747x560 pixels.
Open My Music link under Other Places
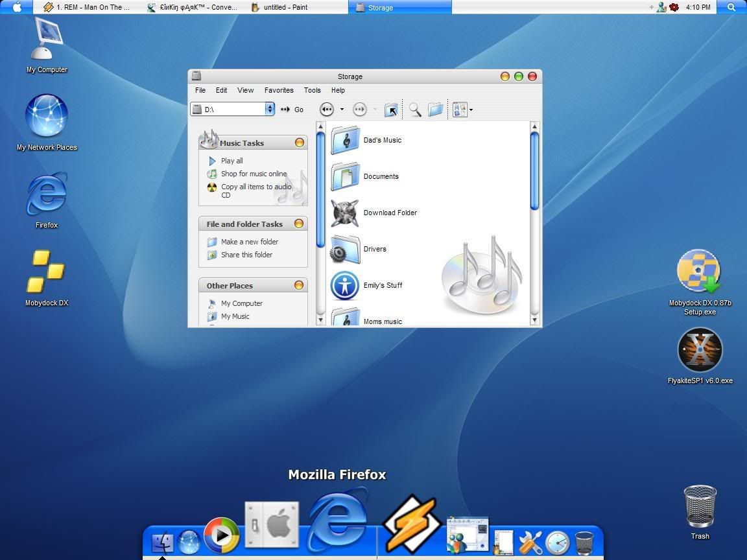(235, 316)
